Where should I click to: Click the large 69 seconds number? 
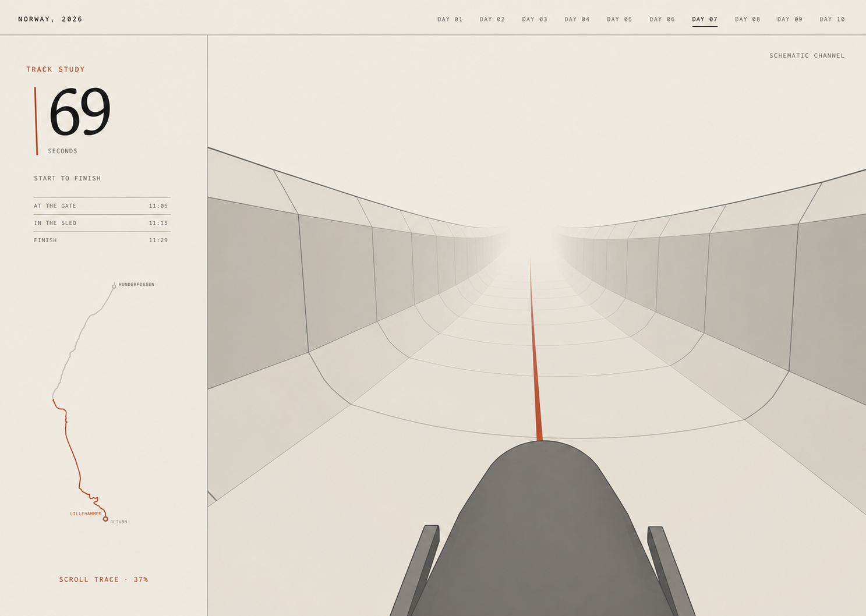[80, 111]
